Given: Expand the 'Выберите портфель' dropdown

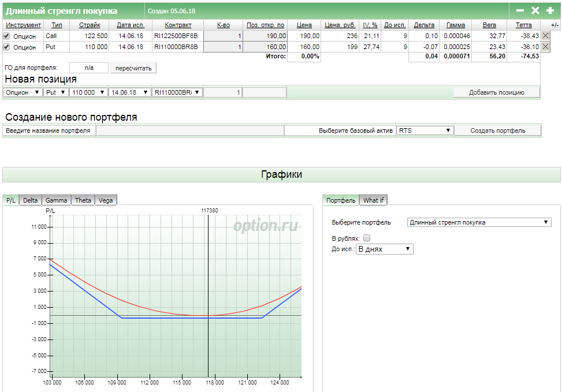Looking at the screenshot, I should 479,222.
